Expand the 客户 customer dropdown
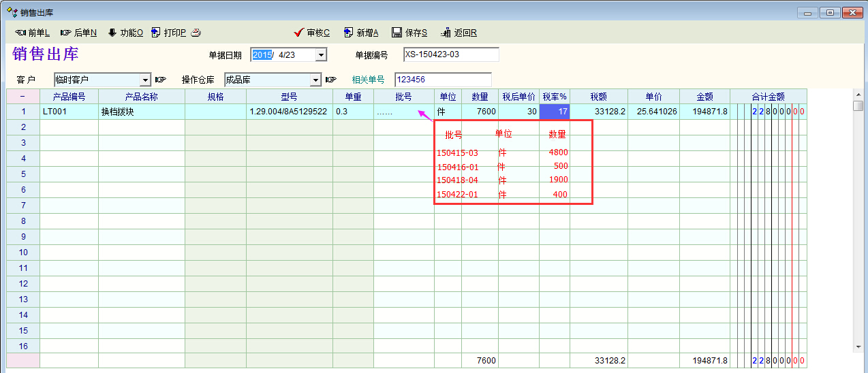 coord(144,80)
